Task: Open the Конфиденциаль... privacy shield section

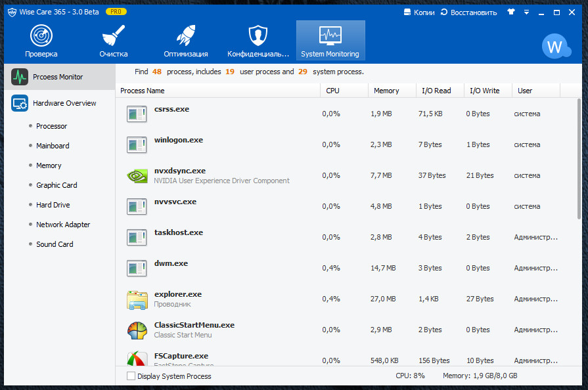Action: (258, 41)
